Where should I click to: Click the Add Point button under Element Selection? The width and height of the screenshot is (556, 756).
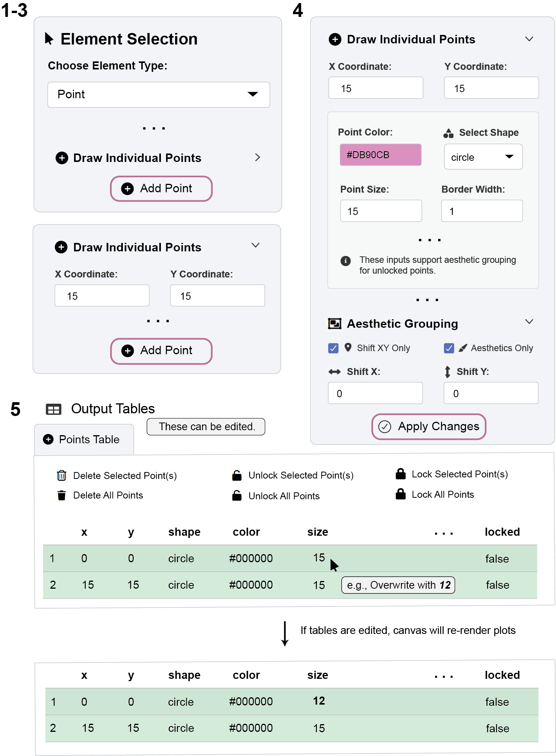(x=161, y=188)
